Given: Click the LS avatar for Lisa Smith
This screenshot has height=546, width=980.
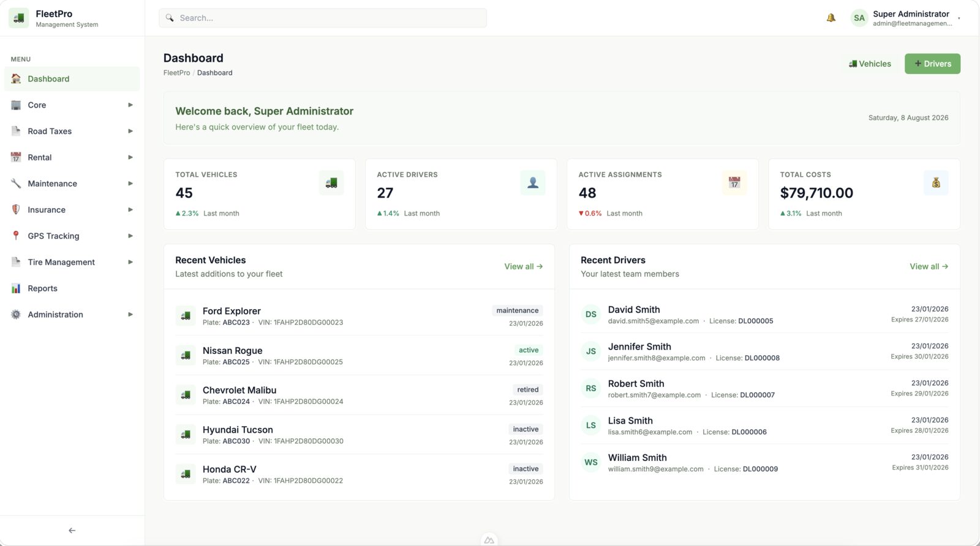Looking at the screenshot, I should [x=591, y=425].
